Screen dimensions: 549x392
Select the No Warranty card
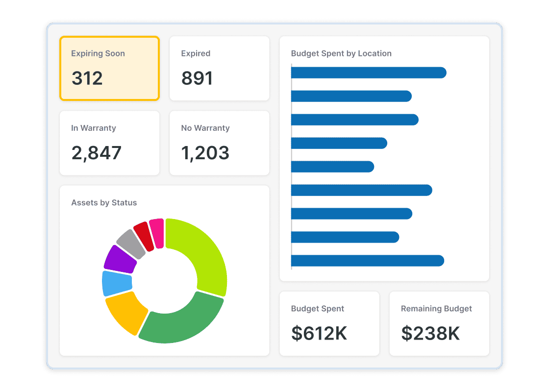click(x=219, y=143)
